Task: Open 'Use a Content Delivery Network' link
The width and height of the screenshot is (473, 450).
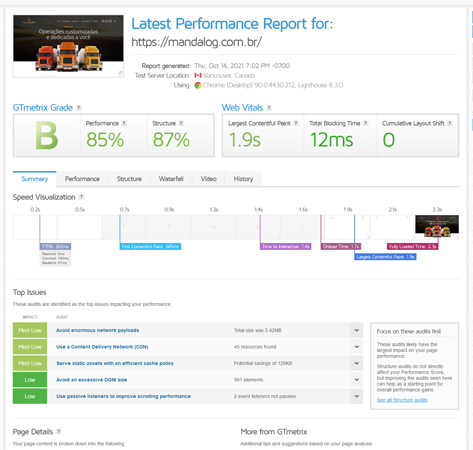Action: pos(102,347)
